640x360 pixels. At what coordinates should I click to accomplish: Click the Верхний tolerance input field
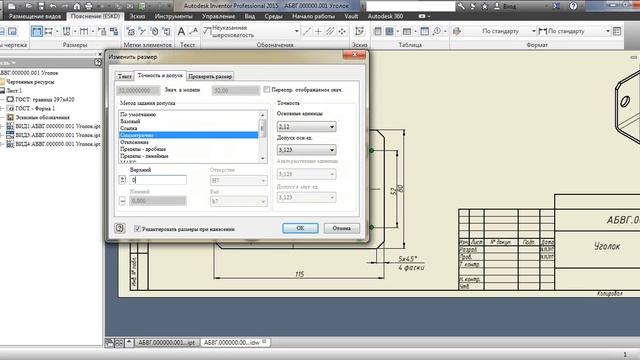[158, 180]
